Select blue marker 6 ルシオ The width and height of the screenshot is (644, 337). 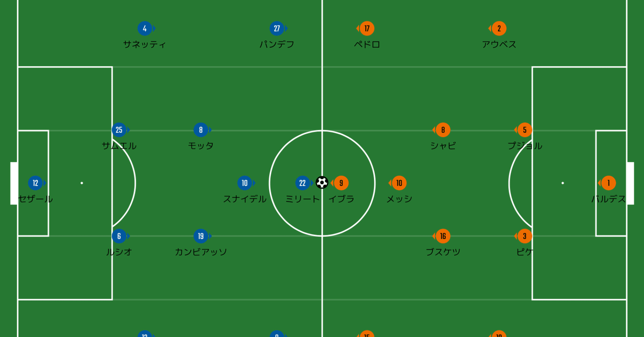click(119, 236)
